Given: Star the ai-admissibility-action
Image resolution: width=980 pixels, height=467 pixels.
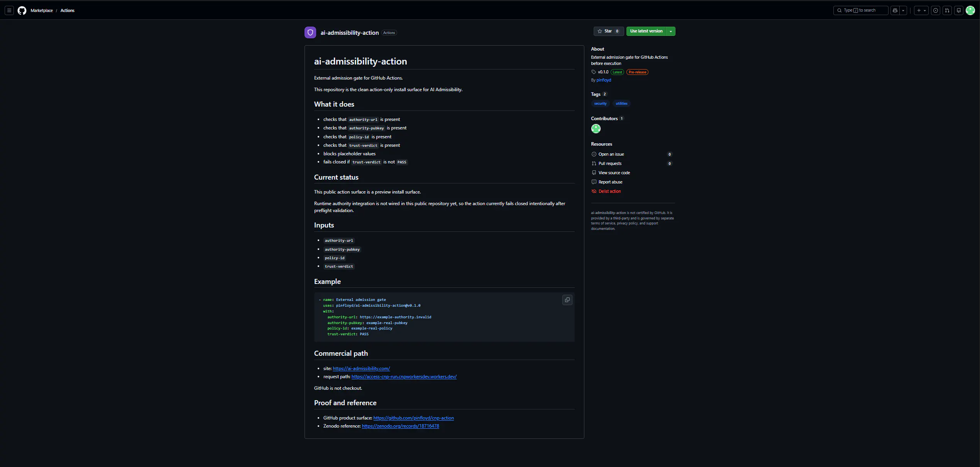Looking at the screenshot, I should pyautogui.click(x=608, y=31).
